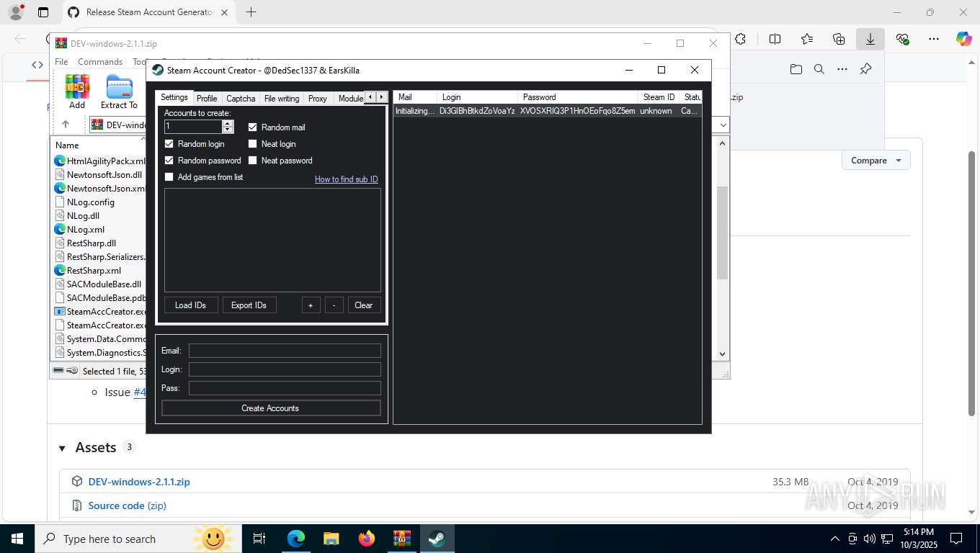Uncheck the Random password checkbox

point(169,161)
